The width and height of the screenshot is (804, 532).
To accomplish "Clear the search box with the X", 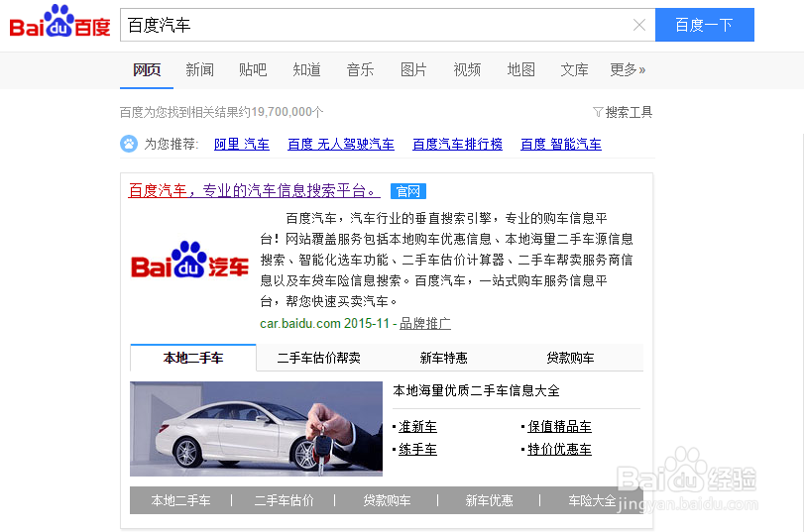I will pos(638,25).
